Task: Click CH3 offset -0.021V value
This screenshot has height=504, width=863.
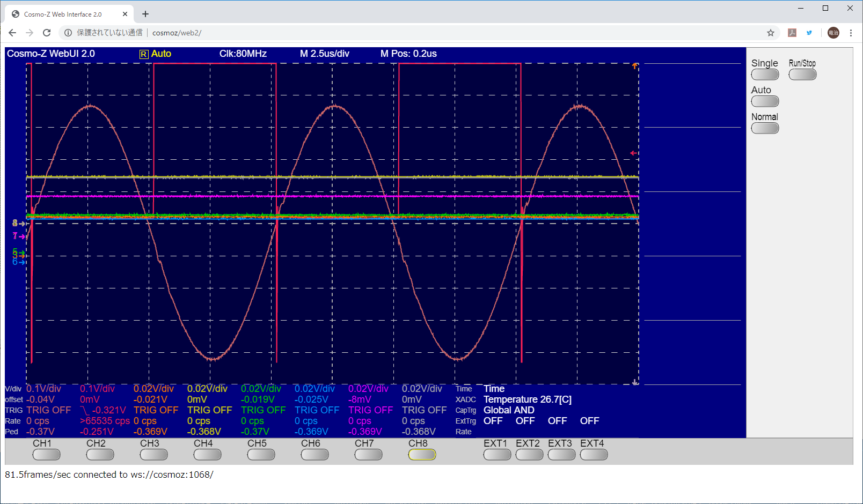Action: [x=150, y=399]
